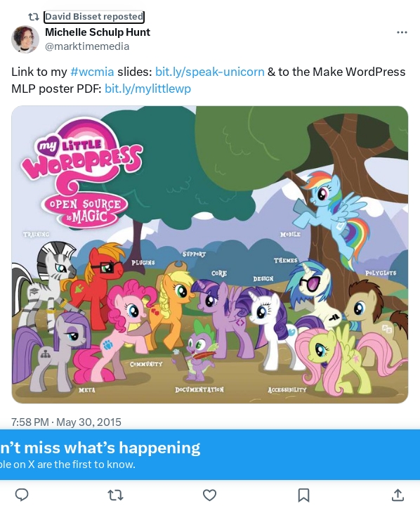Screen dimensions: 420x506
Task: Open the bit.ly/mylittlewp poster link
Action: (147, 89)
